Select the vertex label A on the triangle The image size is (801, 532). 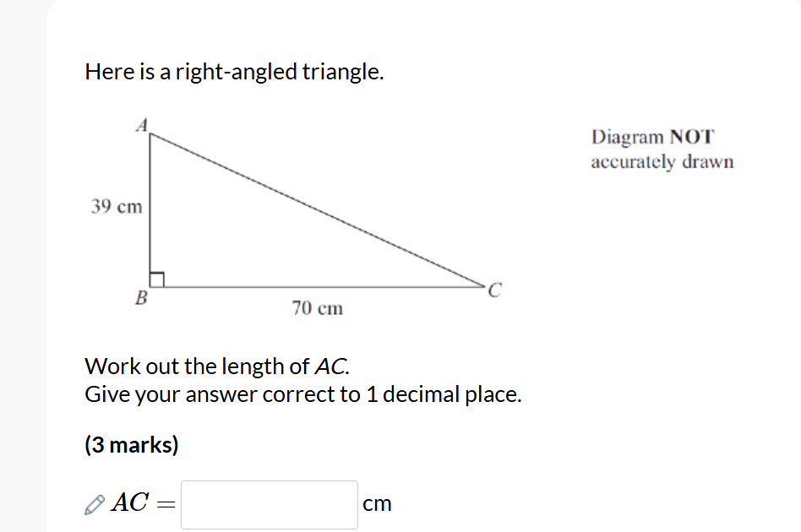[x=142, y=124]
